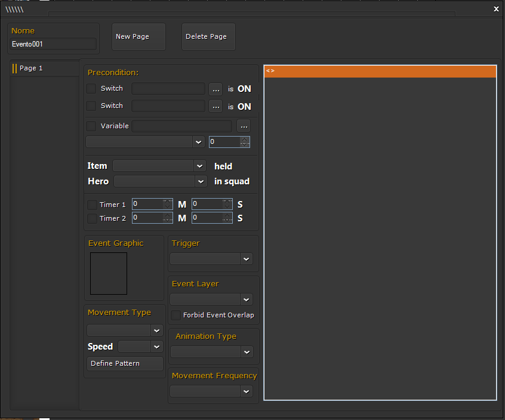Click the Timer 1 seconds field
This screenshot has height=420, width=505.
[213, 205]
